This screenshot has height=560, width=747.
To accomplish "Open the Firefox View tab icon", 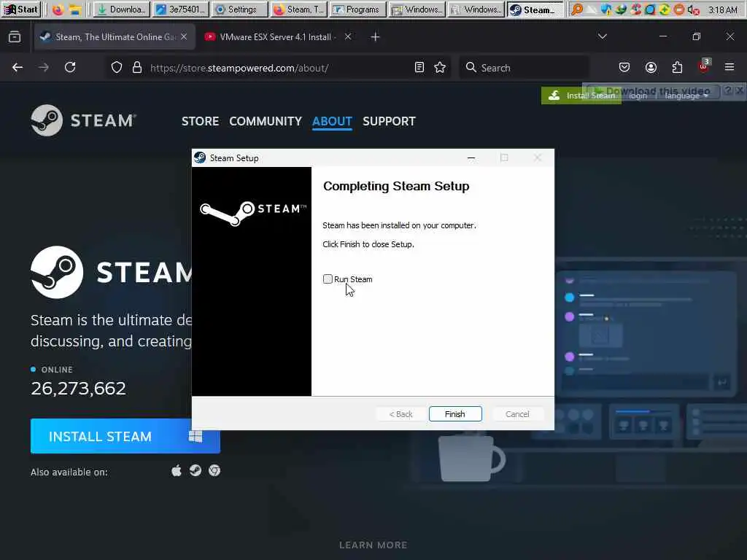I will point(15,36).
